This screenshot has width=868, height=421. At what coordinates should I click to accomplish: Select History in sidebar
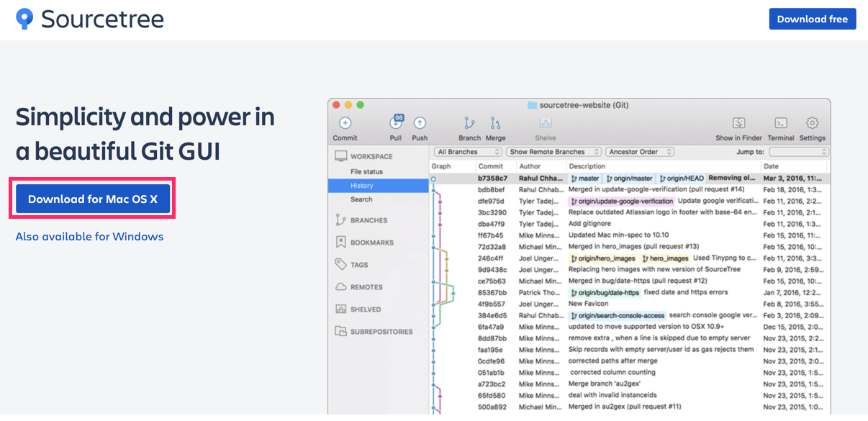click(379, 186)
